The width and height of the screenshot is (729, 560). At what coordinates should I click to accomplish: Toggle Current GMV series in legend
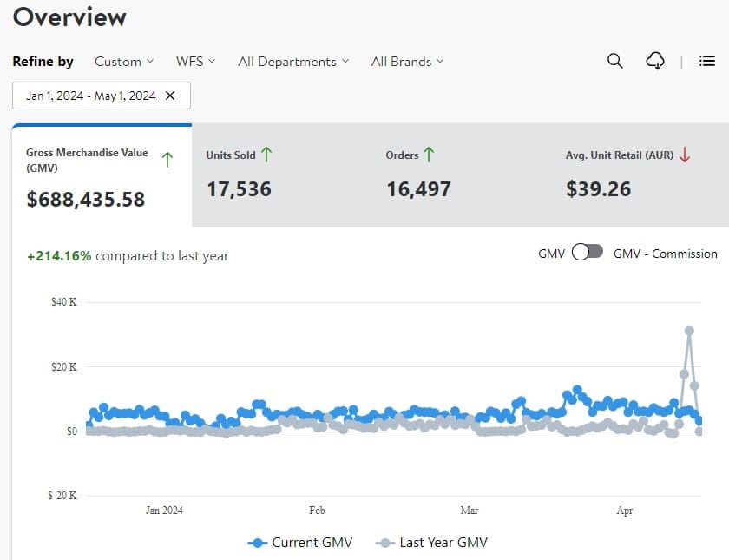pyautogui.click(x=300, y=543)
